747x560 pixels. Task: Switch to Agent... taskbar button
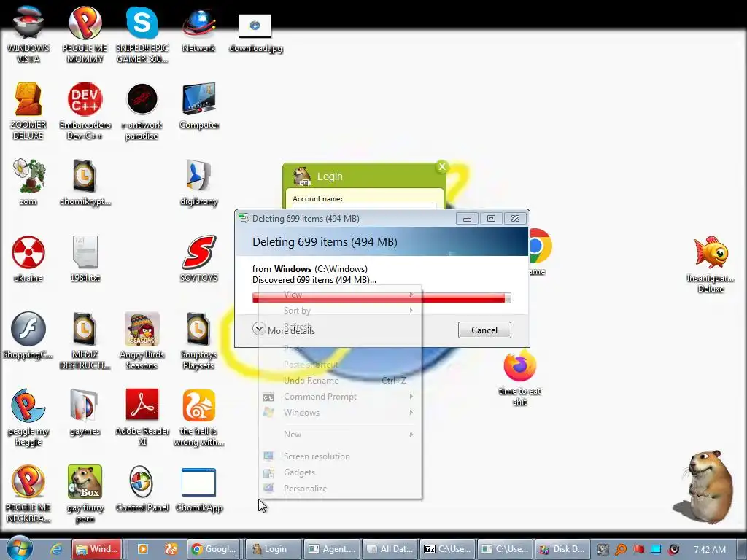click(x=332, y=549)
